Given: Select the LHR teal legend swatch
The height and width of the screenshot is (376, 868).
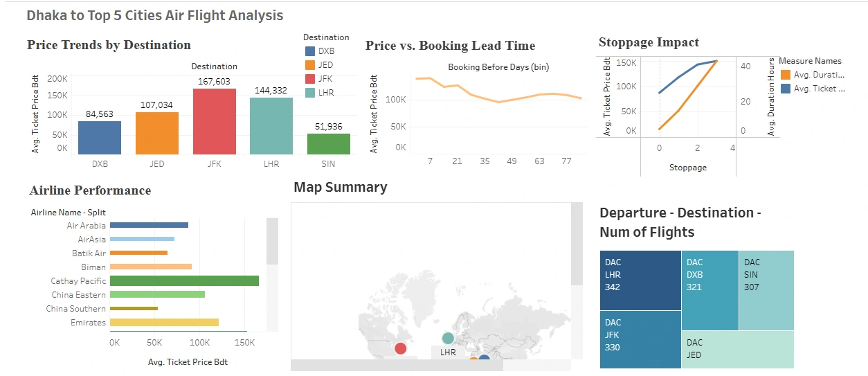Looking at the screenshot, I should [309, 92].
